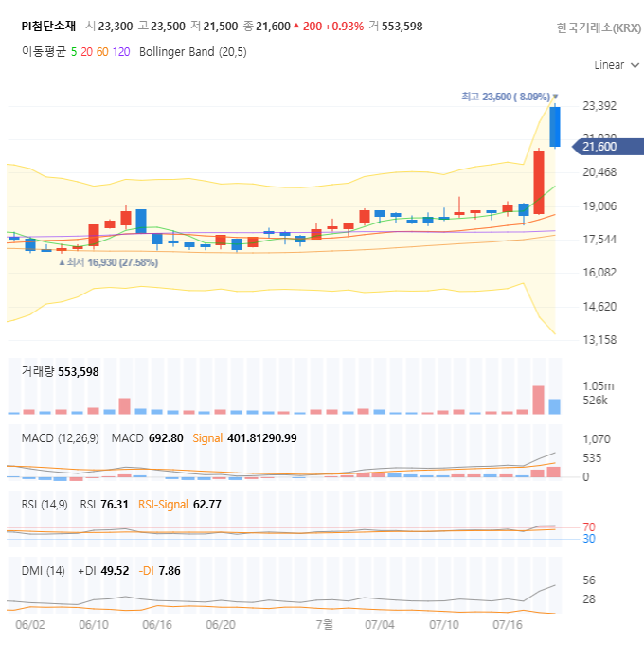Image resolution: width=644 pixels, height=660 pixels.
Task: Click the 19,006 price axis label
Action: point(599,206)
